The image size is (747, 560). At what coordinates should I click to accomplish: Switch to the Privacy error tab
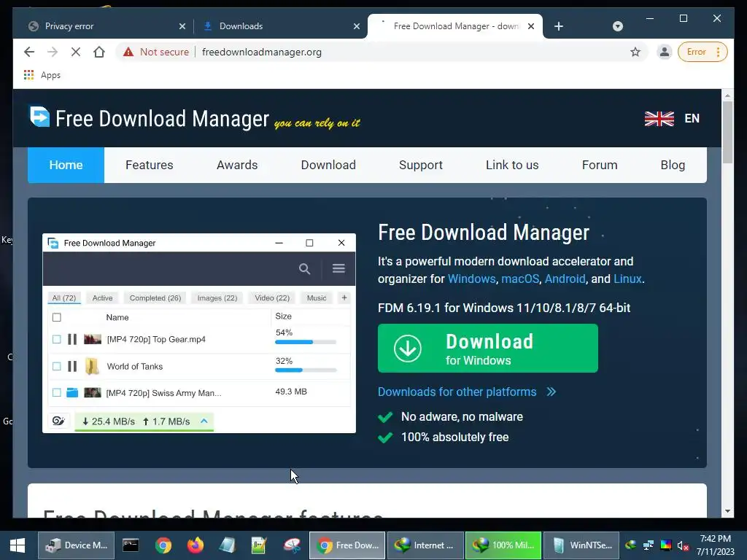(x=107, y=26)
